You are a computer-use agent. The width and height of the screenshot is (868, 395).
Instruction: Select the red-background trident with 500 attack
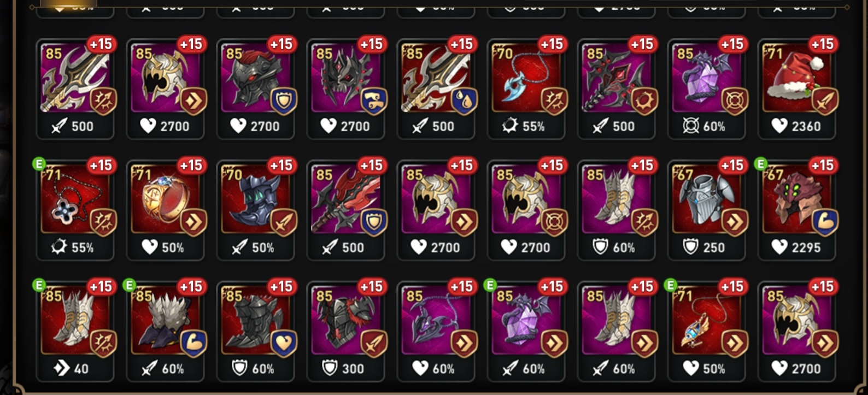coord(436,89)
